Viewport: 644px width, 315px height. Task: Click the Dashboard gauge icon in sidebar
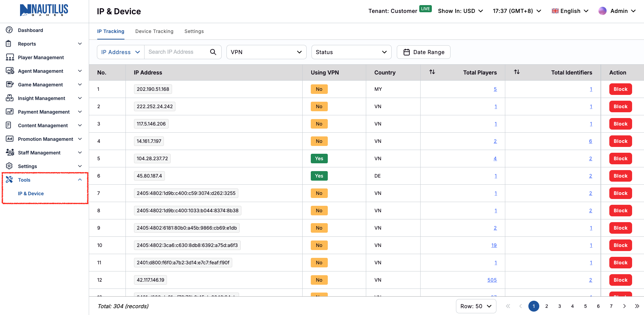9,30
